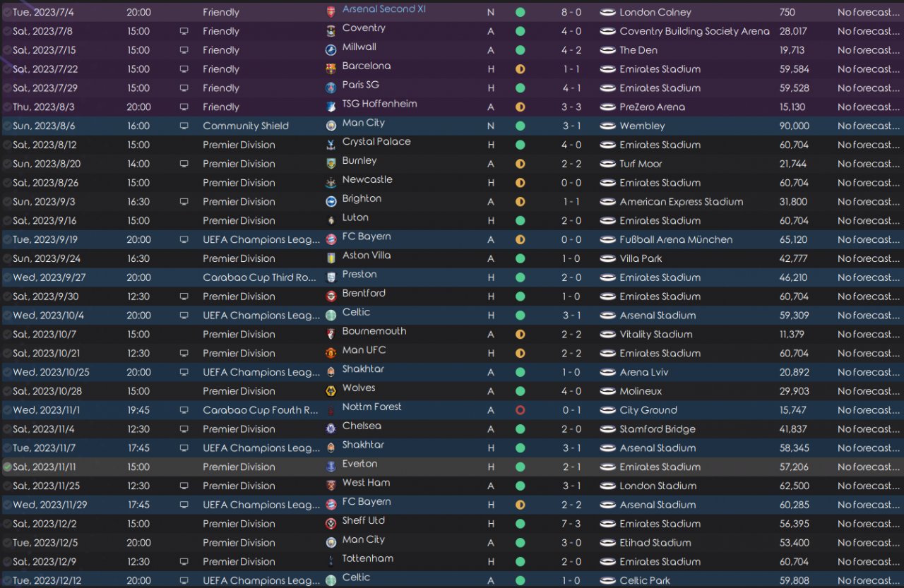Click the 3 - 0 Man City away result

click(571, 543)
